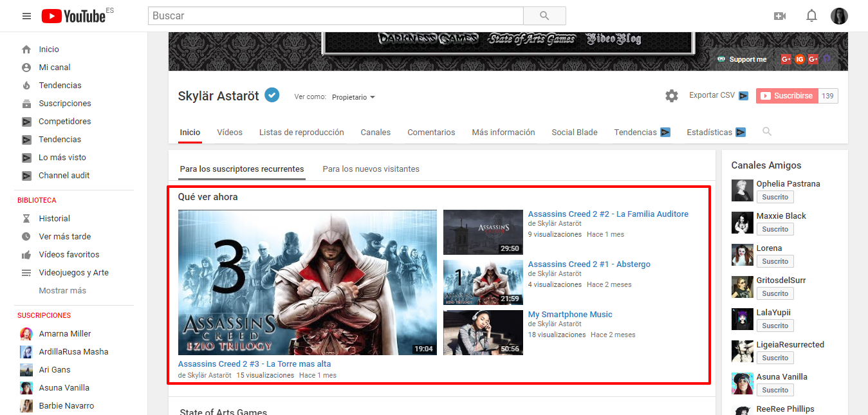Click the icon beside Exportar CSV

tap(743, 96)
